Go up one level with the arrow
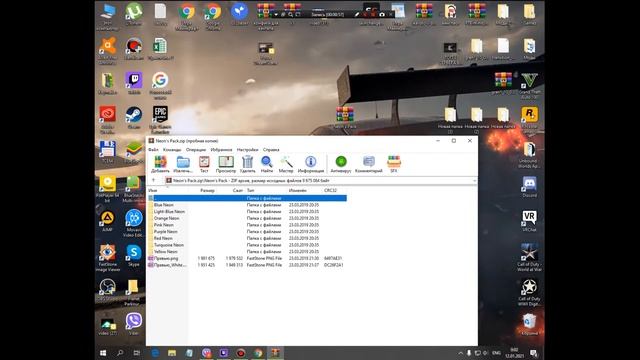This screenshot has height=360, width=640. [153, 180]
